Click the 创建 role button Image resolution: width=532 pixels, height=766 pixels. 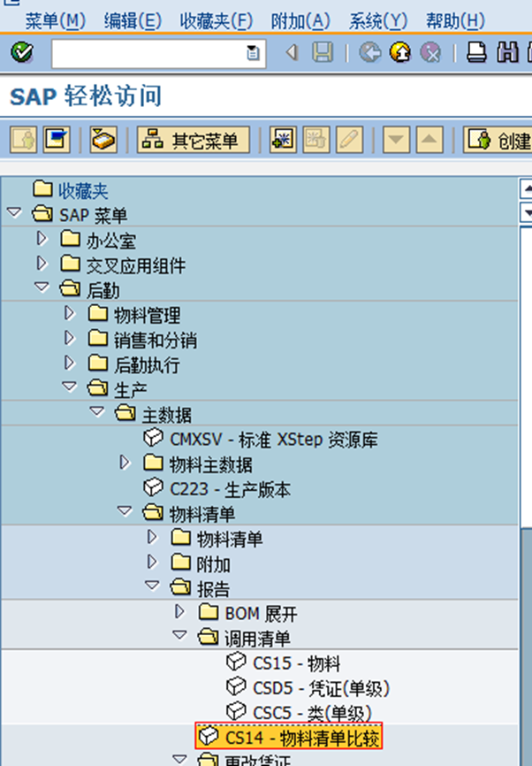(x=498, y=141)
